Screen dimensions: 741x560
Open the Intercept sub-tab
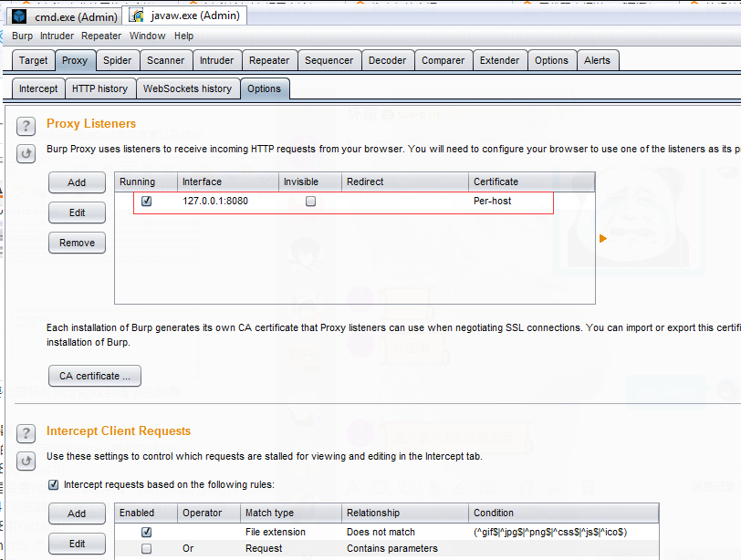(38, 88)
